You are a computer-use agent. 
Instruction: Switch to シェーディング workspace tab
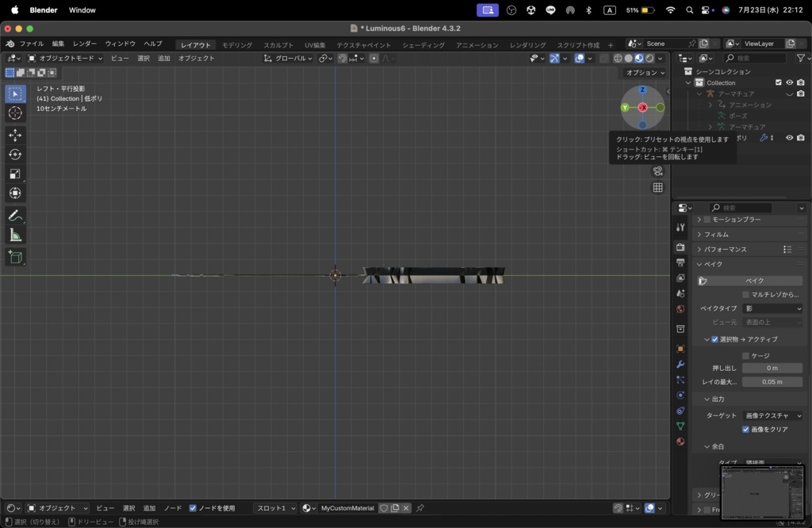[423, 45]
